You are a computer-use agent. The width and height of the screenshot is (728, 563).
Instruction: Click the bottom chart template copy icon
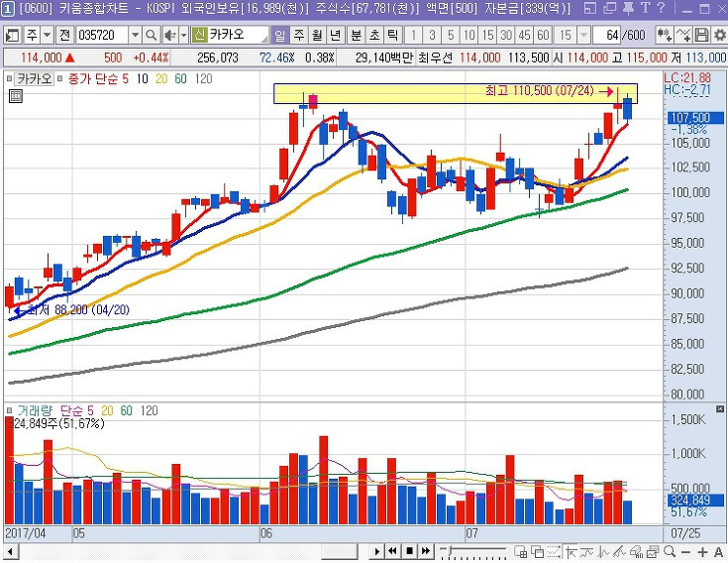[x=653, y=552]
